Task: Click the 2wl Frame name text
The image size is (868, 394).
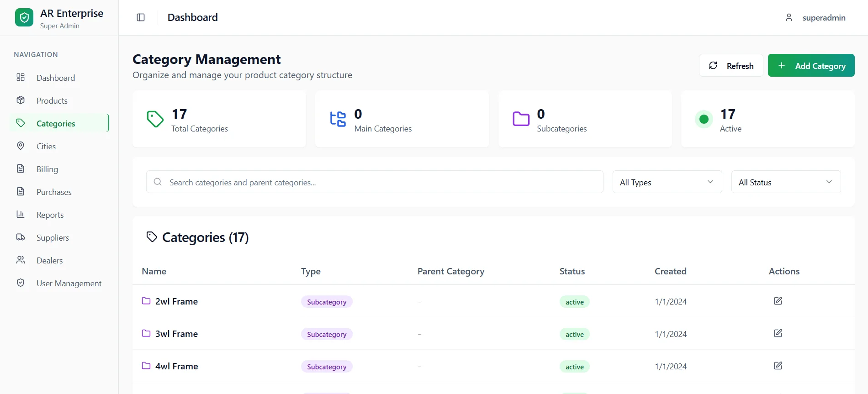Action: (x=176, y=301)
